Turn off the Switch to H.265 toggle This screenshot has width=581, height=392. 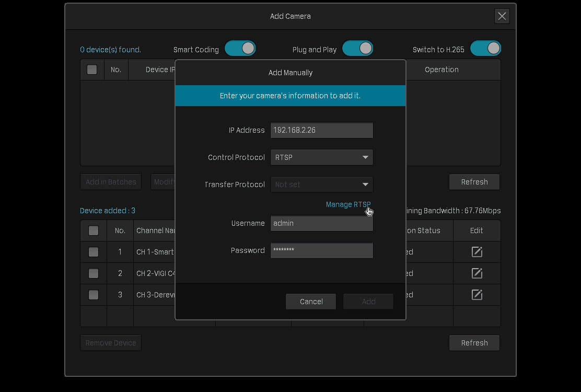485,49
